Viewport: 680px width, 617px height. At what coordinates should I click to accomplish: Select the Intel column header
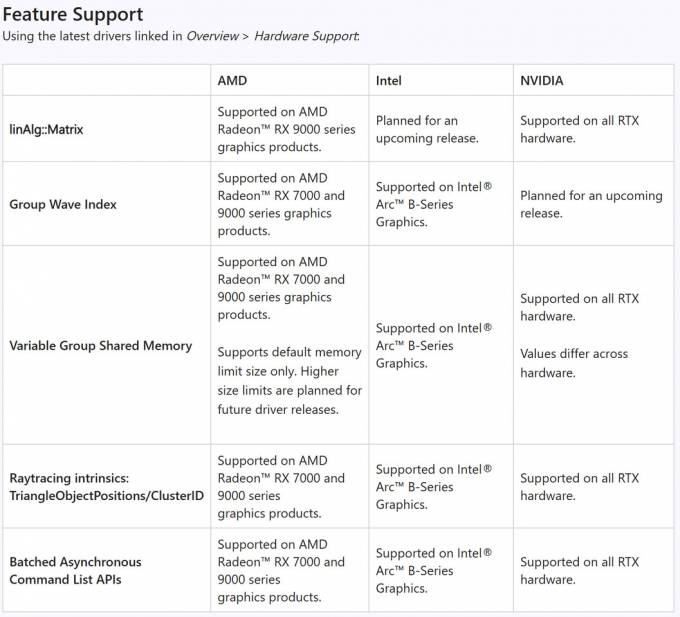point(389,80)
